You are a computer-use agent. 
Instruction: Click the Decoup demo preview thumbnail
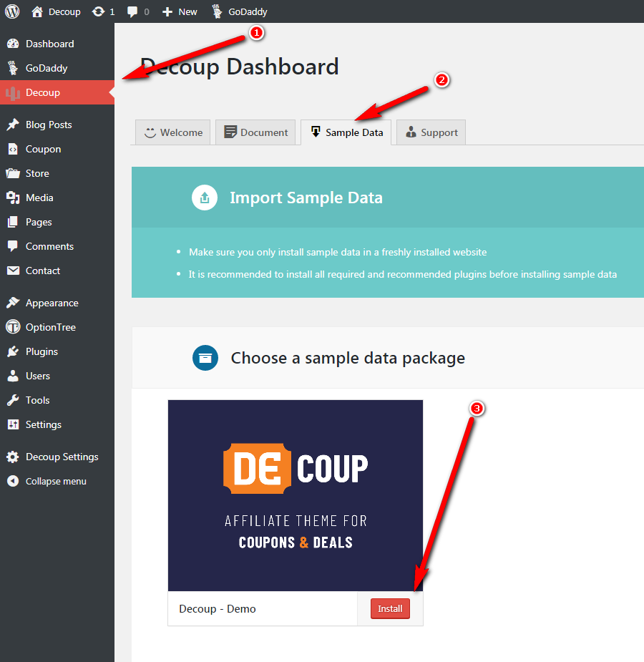coord(296,495)
